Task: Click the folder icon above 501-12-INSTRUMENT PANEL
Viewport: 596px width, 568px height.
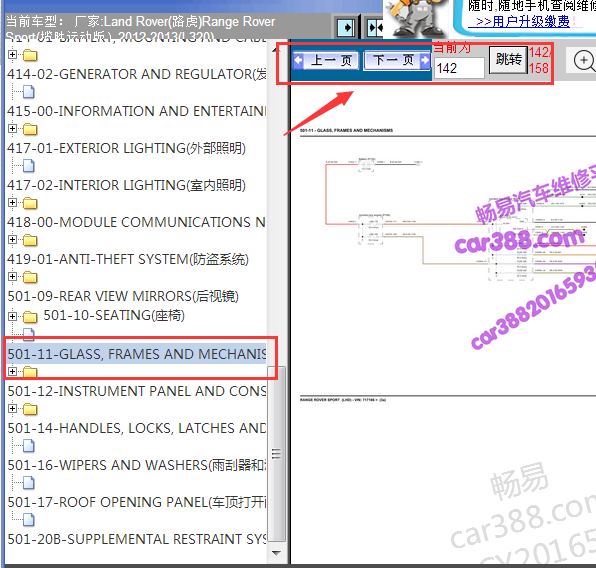Action: [x=30, y=372]
